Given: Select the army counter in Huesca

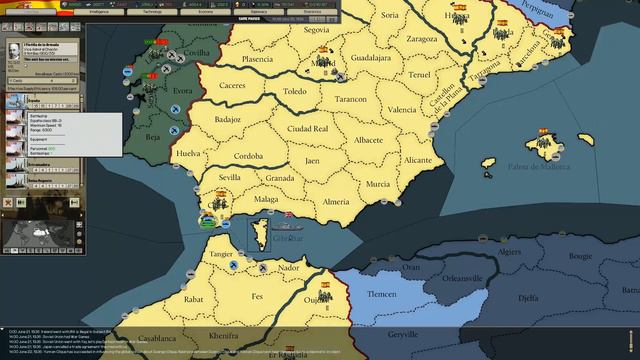Looking at the screenshot, I should tap(460, 18).
